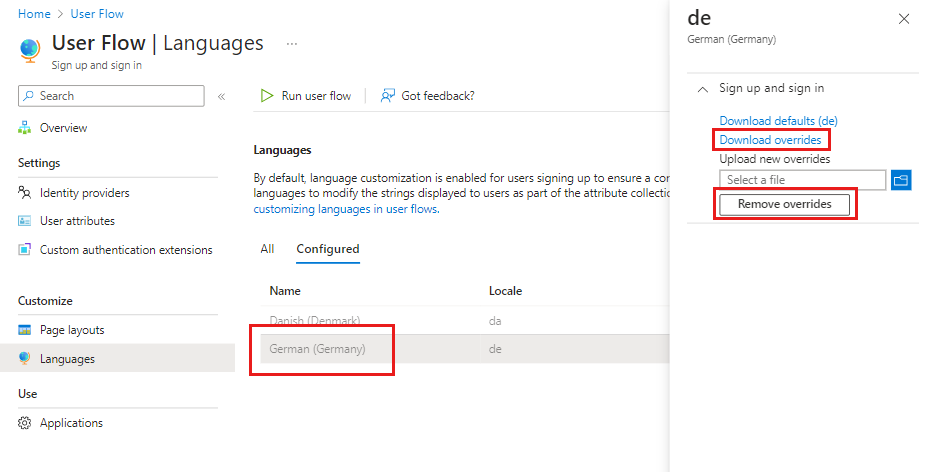Select the German (Germany) row
933x472 pixels.
coord(465,349)
